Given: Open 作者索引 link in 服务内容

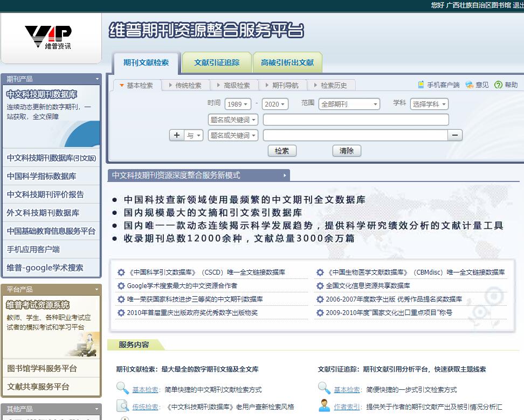Looking at the screenshot, I should [x=347, y=407].
